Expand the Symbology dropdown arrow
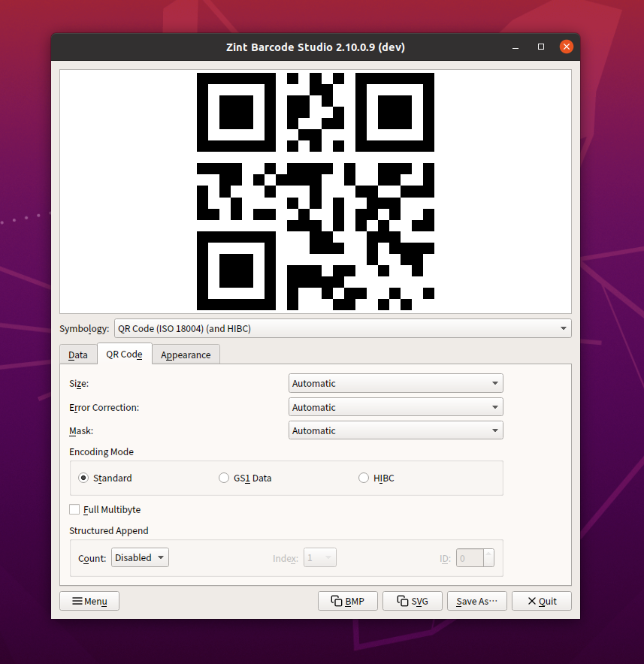This screenshot has width=644, height=664. point(563,328)
